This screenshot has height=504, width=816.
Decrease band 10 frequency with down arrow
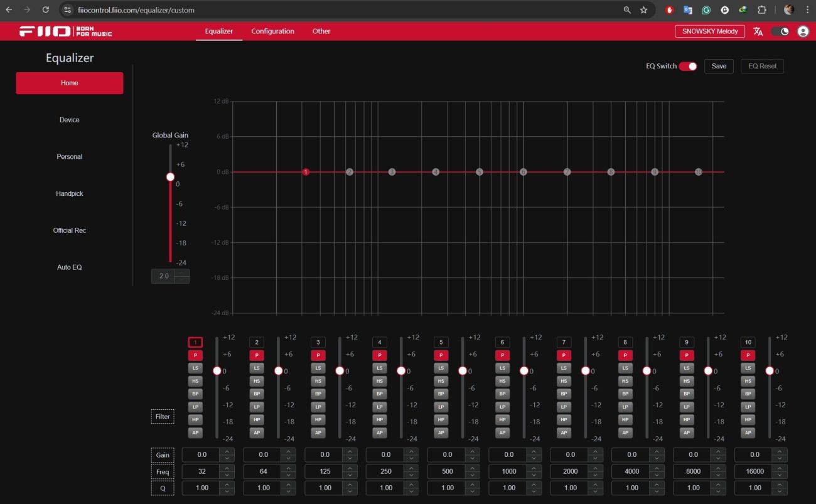coord(780,475)
